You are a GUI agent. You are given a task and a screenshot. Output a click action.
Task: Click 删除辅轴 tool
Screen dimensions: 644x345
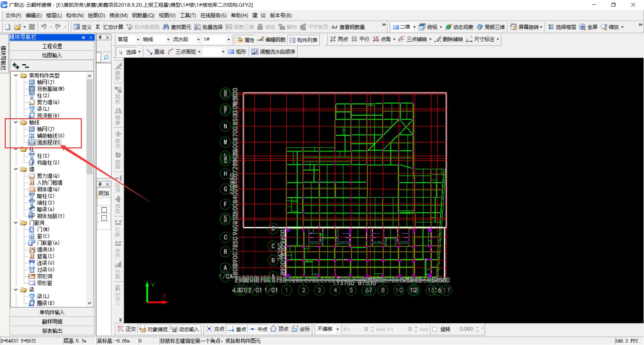448,39
